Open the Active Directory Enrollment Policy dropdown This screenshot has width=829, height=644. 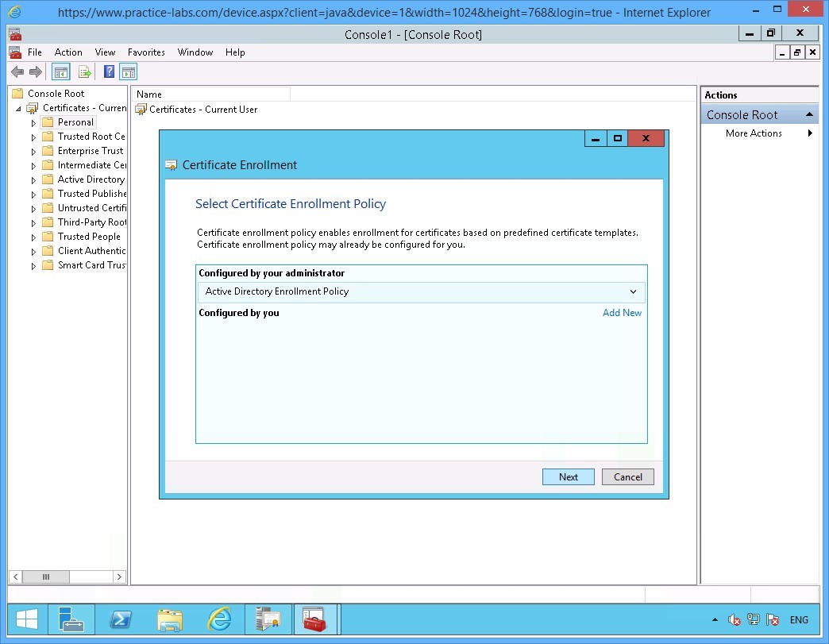coord(634,291)
